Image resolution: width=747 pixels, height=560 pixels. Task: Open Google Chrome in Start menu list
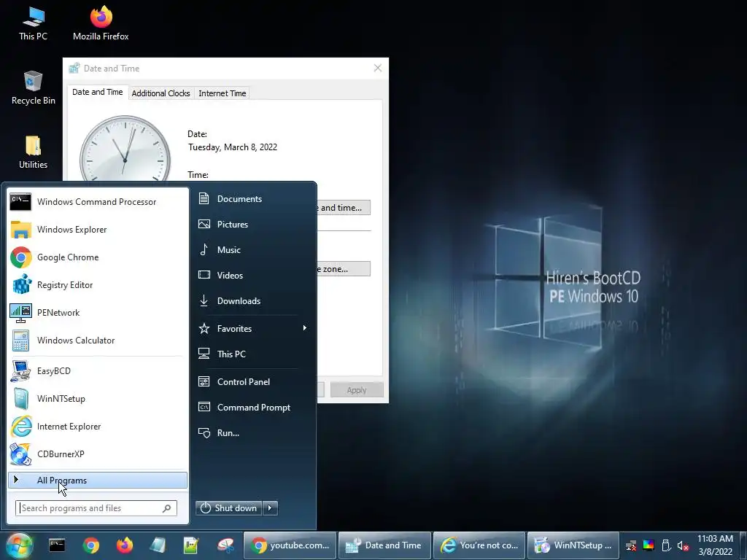coord(97,257)
